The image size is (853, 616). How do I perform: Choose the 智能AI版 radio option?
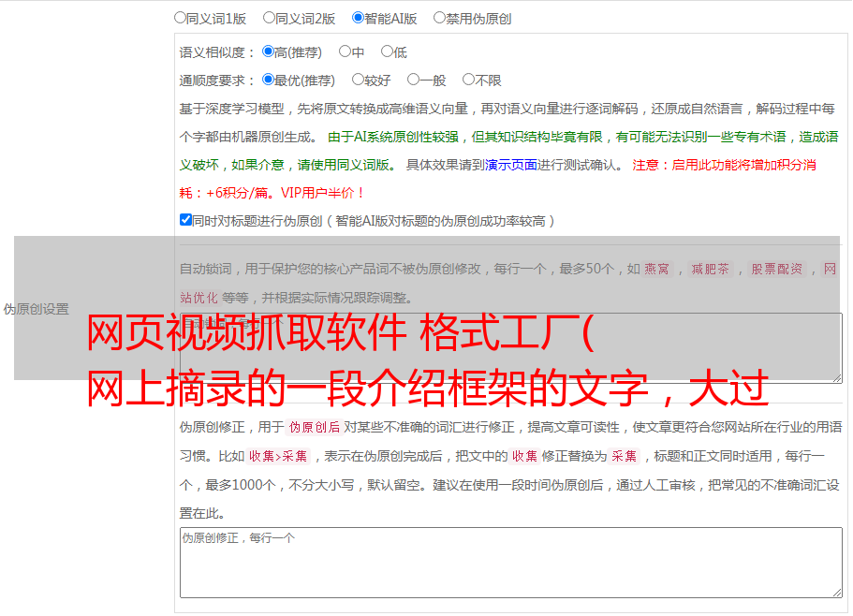358,18
